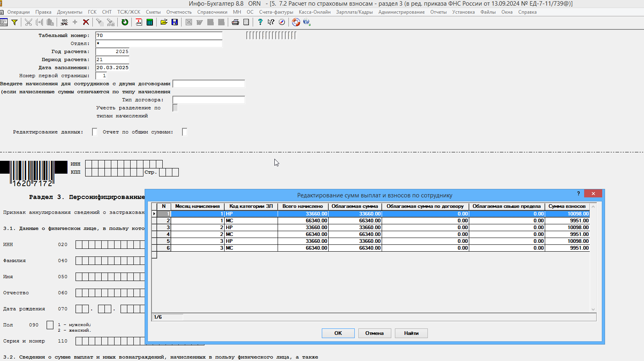Toggle the 'Отчет по общим суммам' checkbox
This screenshot has height=361, width=644.
pyautogui.click(x=185, y=132)
